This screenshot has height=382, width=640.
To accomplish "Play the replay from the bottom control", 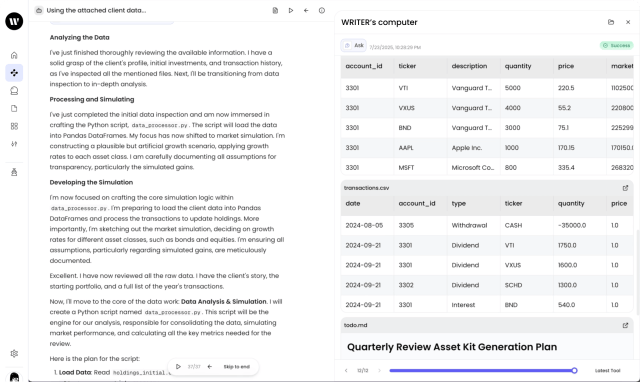I will coord(178,366).
